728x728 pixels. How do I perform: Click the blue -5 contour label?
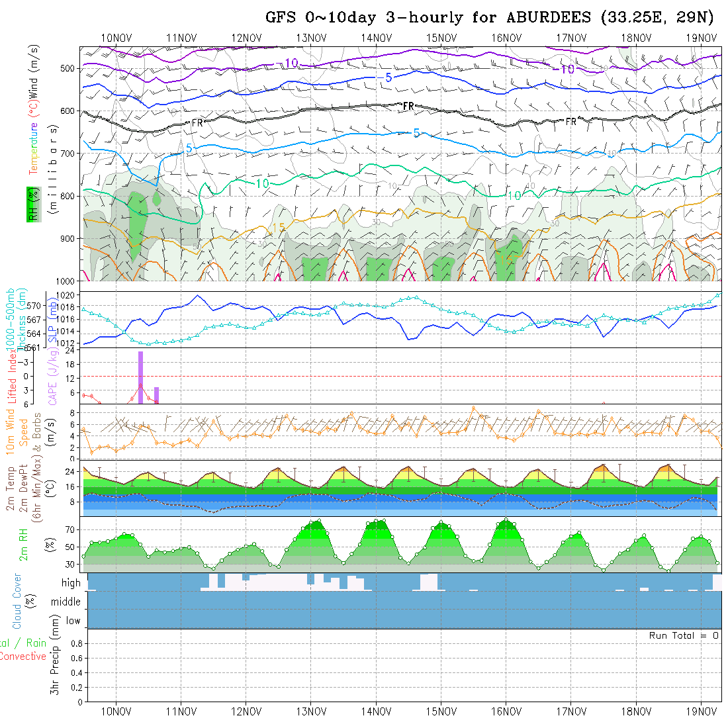tap(389, 77)
